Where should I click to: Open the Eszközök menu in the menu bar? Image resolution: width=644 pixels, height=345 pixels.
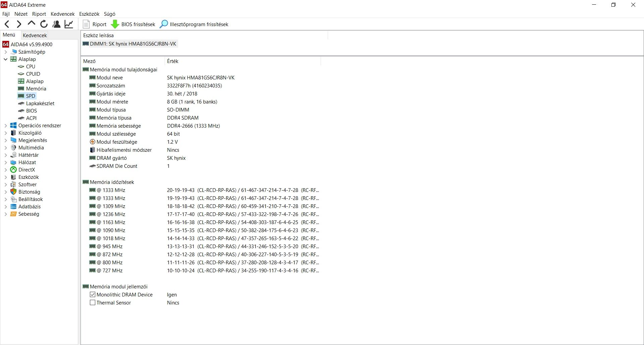[89, 14]
